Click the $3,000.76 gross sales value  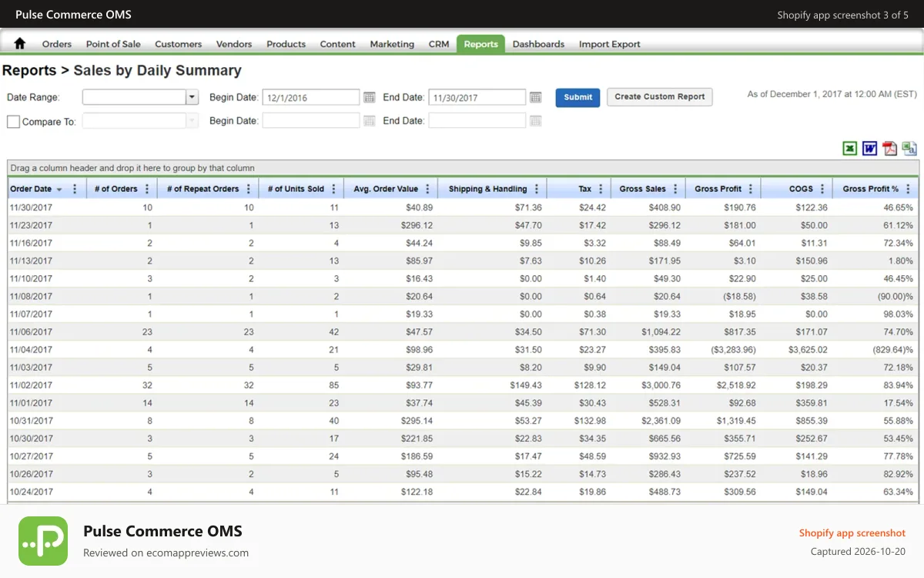click(661, 385)
